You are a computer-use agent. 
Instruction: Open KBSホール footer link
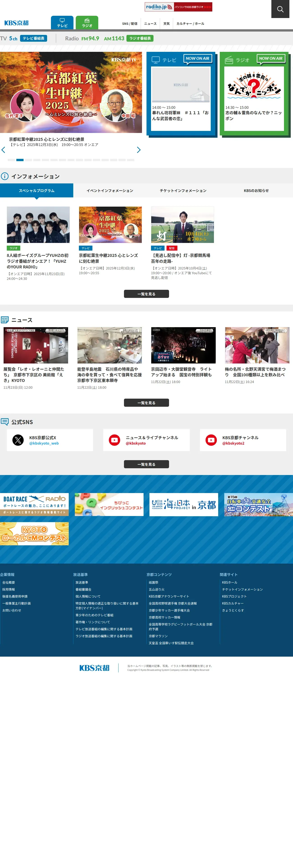pos(230,582)
